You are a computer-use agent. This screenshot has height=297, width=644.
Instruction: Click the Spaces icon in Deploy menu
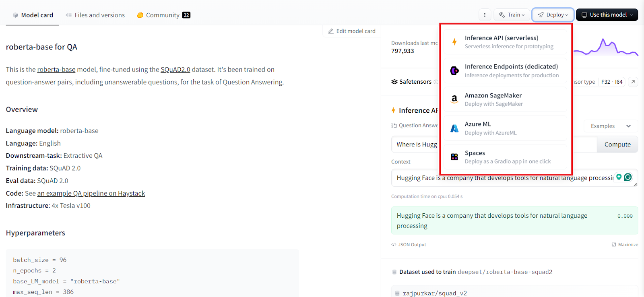click(454, 157)
